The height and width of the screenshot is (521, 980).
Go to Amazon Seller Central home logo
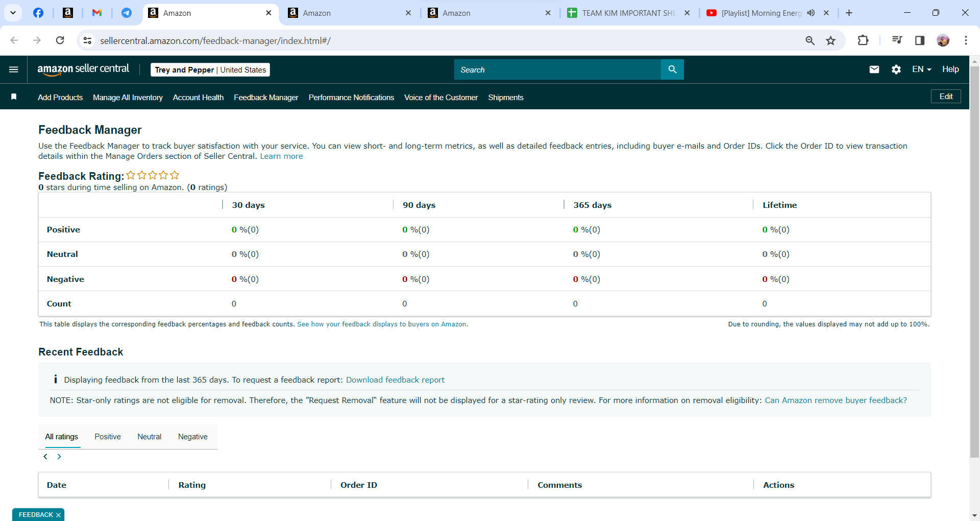(x=83, y=69)
